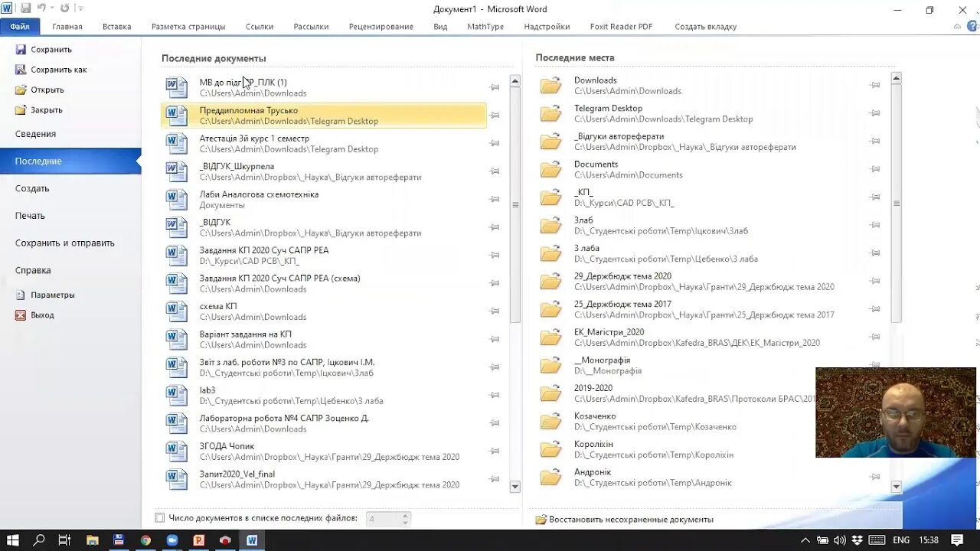Screen dimensions: 980x551
Task: Open the Разметка страницы ribbon tab
Action: (188, 26)
